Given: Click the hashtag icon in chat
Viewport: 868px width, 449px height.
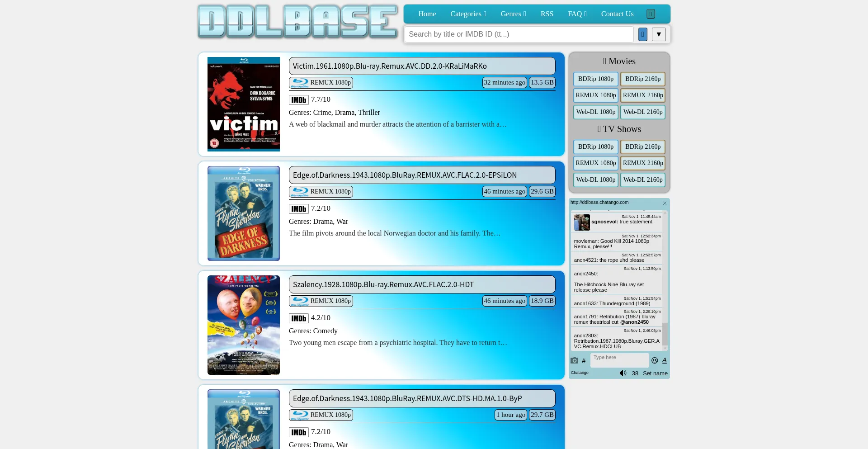Looking at the screenshot, I should coord(584,361).
